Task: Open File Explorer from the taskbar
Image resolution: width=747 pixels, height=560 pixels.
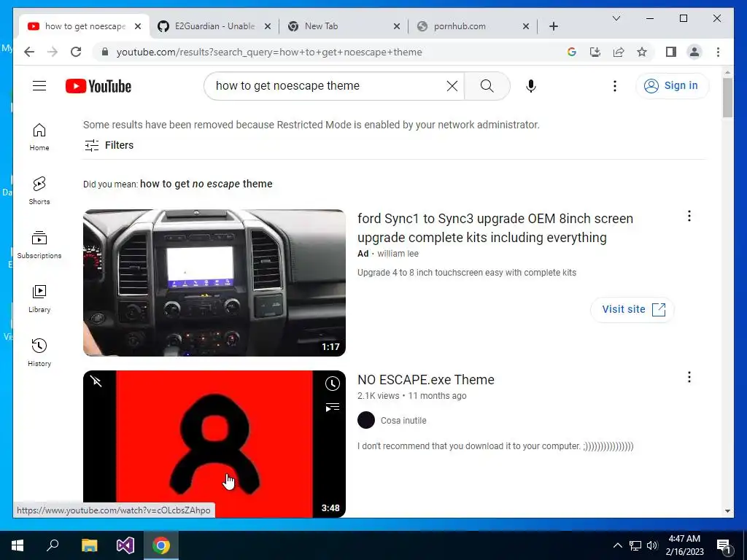Action: click(x=89, y=545)
